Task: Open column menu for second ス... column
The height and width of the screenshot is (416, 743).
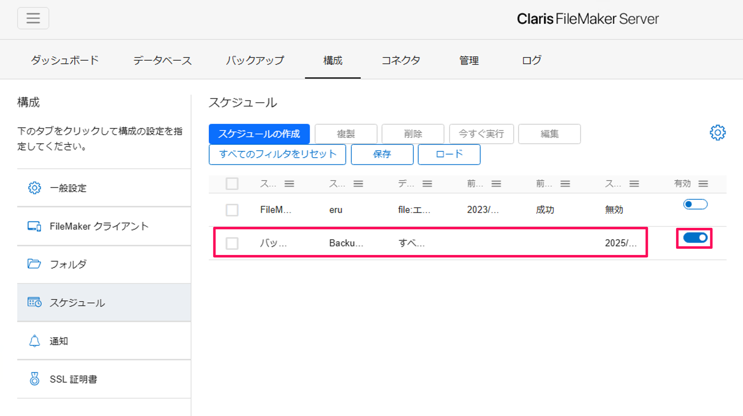Action: pos(358,184)
